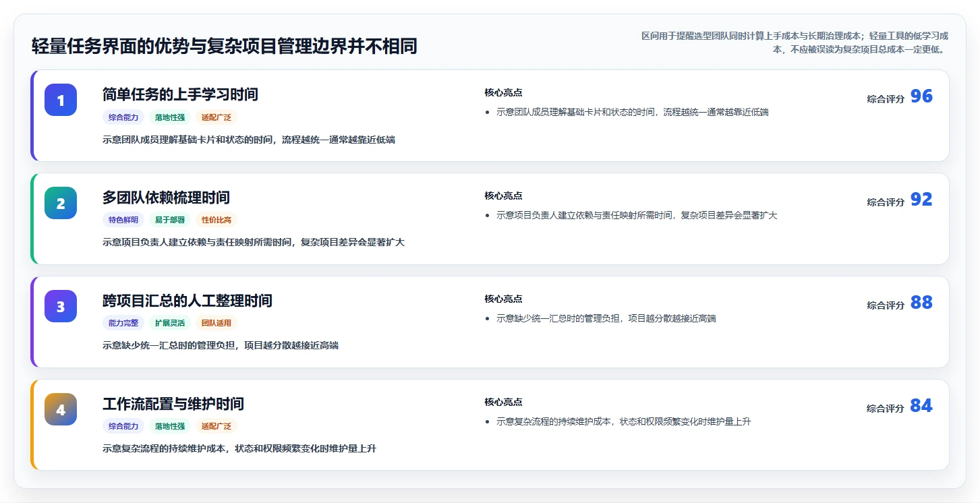Select the 扩展灵活 tag
Screen dimensions: 980x503
(170, 323)
